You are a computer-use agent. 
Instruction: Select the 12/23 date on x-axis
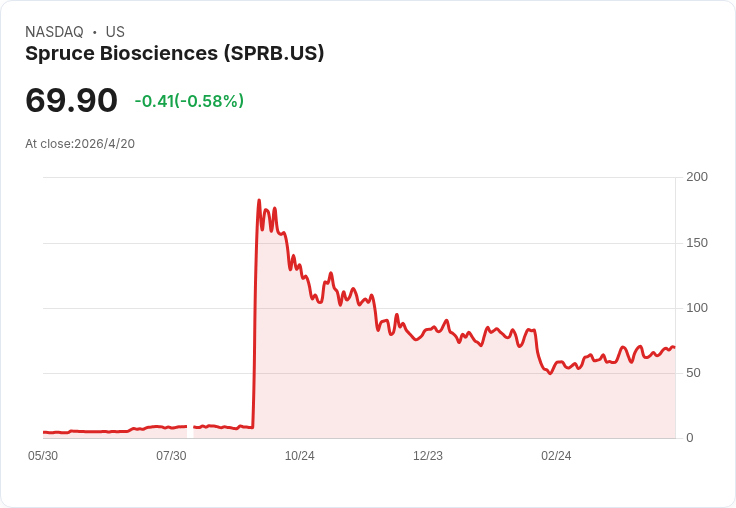(x=428, y=456)
